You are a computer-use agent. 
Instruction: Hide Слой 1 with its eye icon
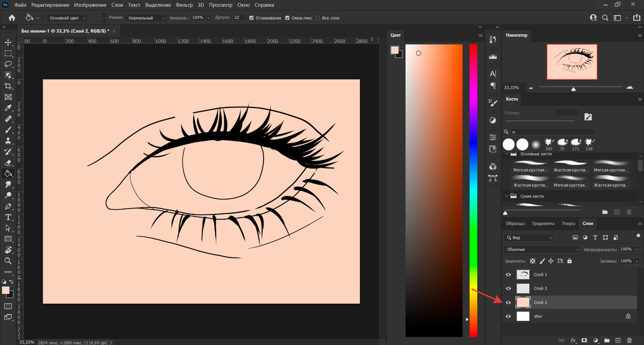(x=508, y=275)
